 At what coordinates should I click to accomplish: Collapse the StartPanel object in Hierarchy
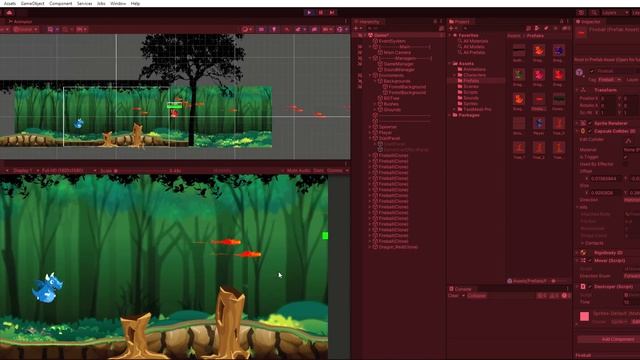click(370, 138)
